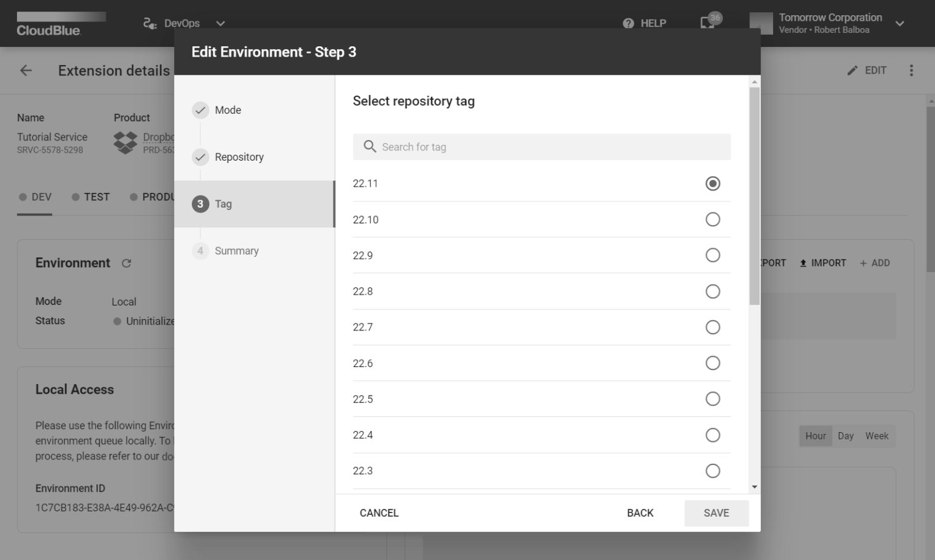Click the magnifier icon in tag search

tap(369, 147)
